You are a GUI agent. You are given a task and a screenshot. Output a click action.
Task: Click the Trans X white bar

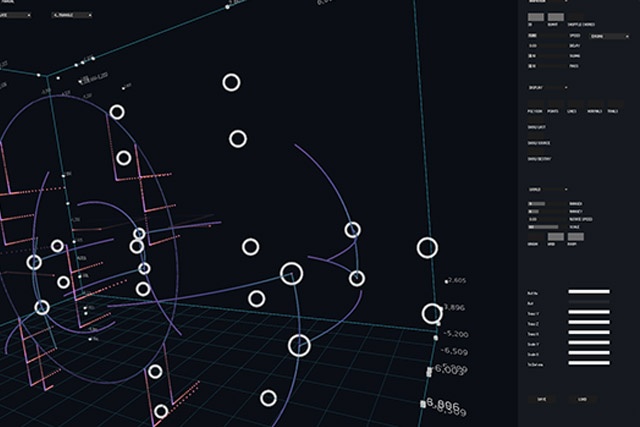click(589, 333)
